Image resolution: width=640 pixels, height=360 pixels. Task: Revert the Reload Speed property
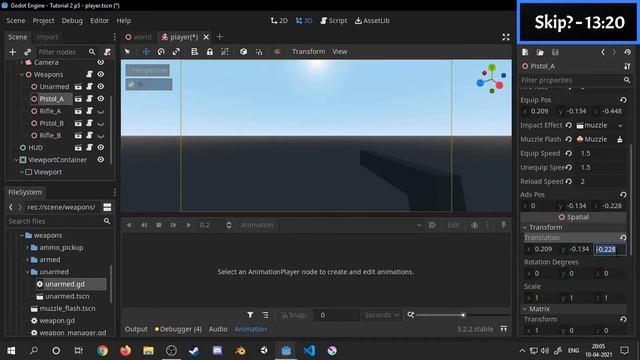coord(569,181)
